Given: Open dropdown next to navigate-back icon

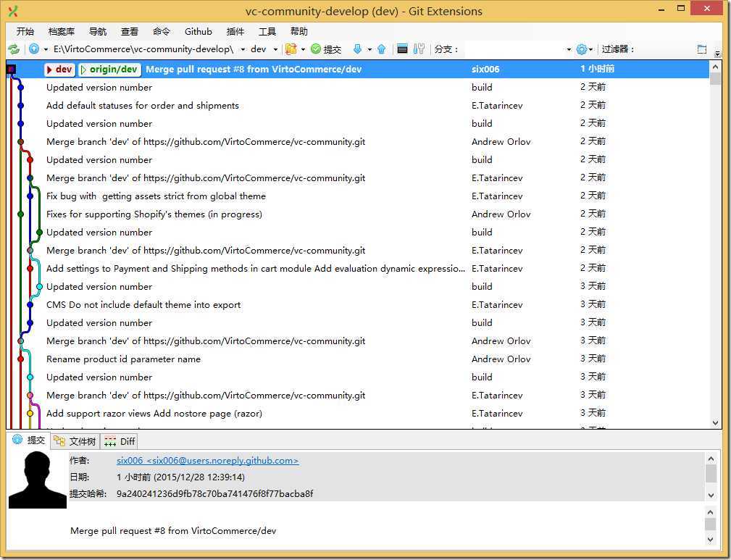Looking at the screenshot, I should point(46,49).
